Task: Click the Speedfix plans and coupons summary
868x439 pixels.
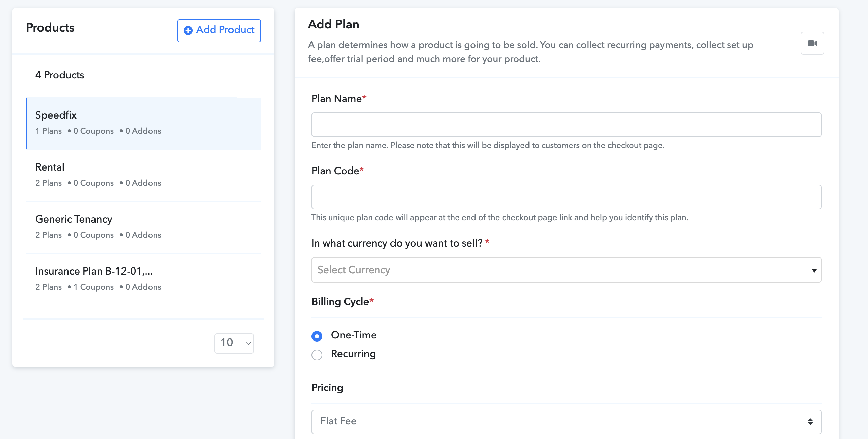Action: (98, 131)
